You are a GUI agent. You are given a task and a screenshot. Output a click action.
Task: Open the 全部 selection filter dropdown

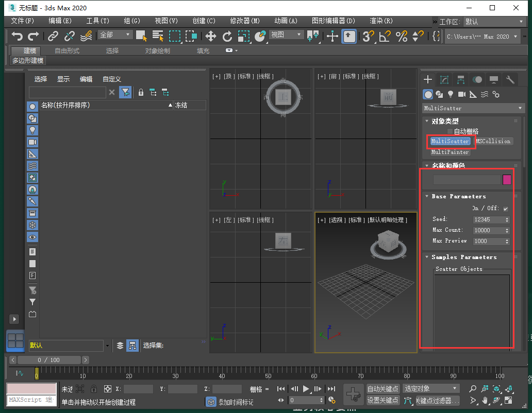point(114,34)
